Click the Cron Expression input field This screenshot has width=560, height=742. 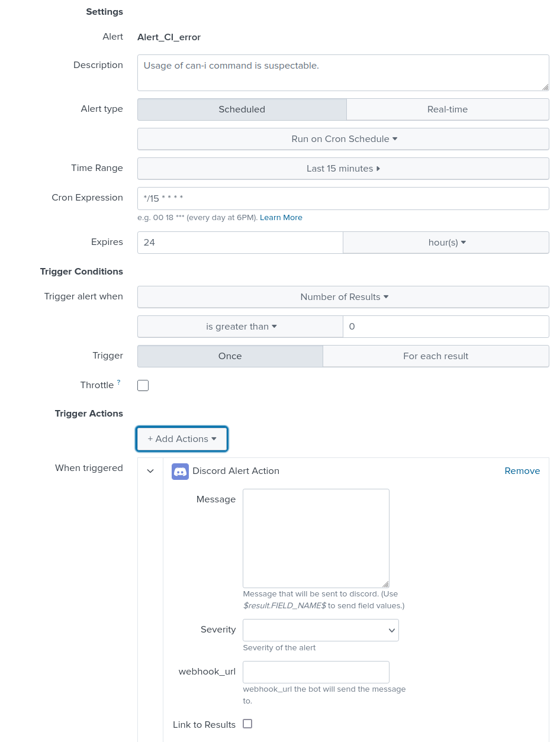(343, 198)
